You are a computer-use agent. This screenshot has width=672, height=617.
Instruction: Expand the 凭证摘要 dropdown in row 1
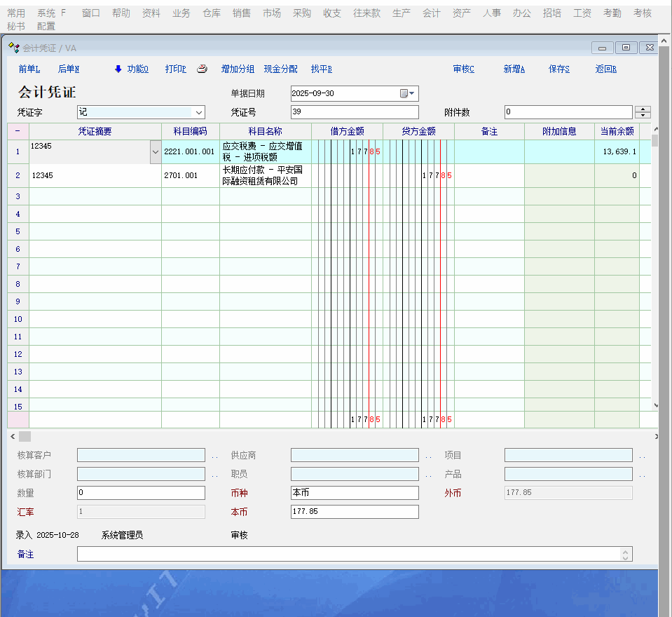click(x=155, y=151)
